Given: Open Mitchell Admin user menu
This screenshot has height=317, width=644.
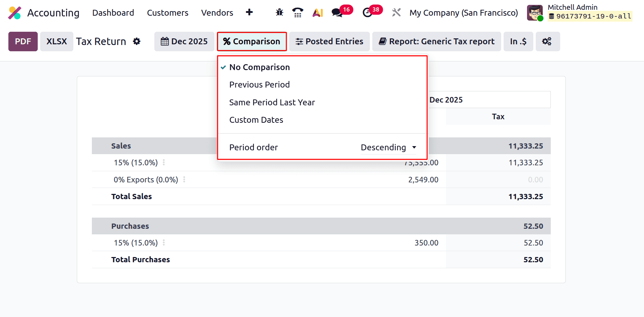Looking at the screenshot, I should tap(580, 13).
